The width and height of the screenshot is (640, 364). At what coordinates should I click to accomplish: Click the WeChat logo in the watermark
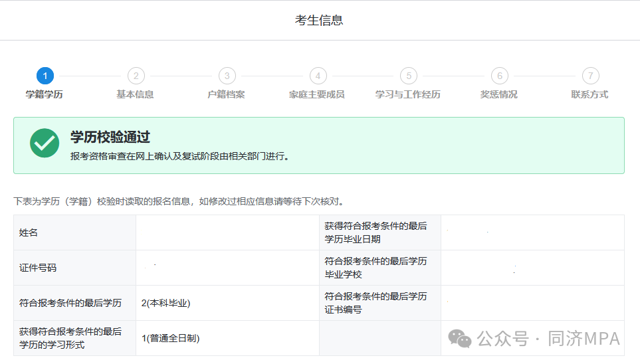(x=460, y=339)
